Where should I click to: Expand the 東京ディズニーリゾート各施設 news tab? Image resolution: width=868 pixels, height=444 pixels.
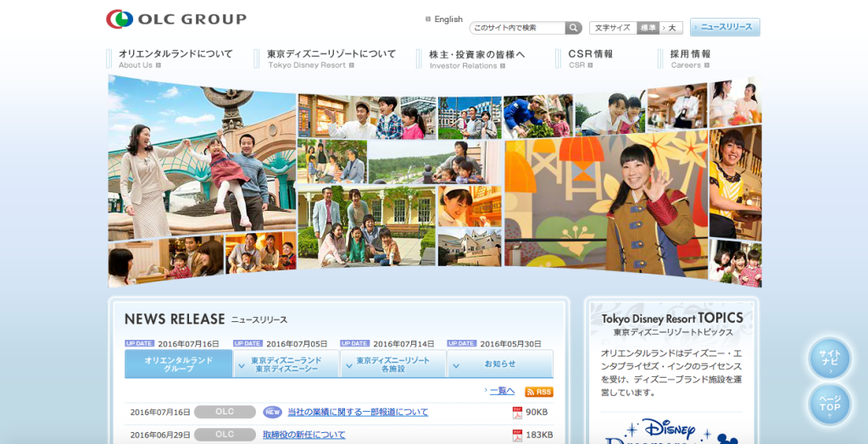pyautogui.click(x=392, y=364)
